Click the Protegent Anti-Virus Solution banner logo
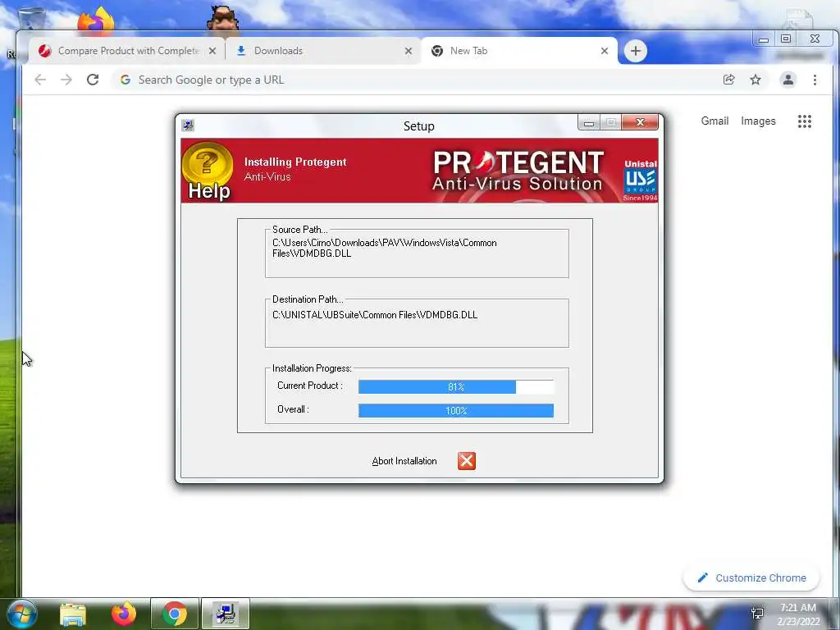 click(x=518, y=171)
